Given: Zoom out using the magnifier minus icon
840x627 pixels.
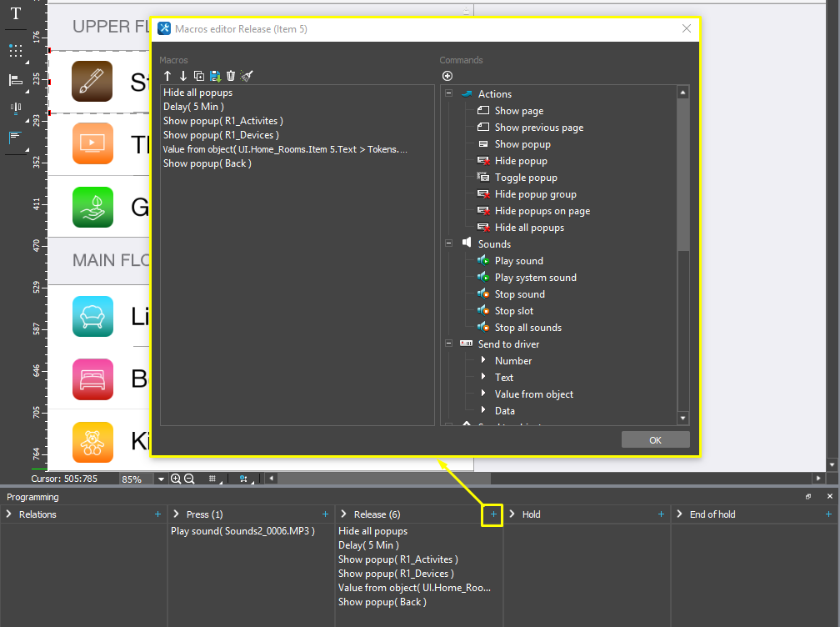Looking at the screenshot, I should pos(189,479).
